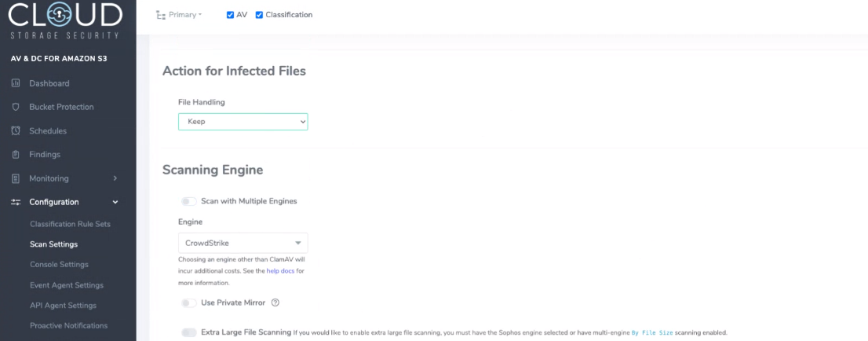Turn on Use Private Mirror switch

tap(188, 302)
